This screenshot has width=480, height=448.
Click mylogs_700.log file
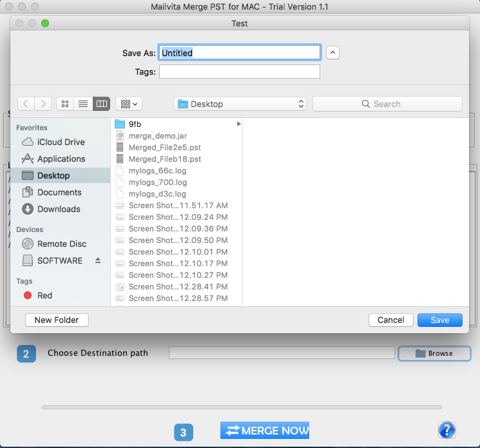click(x=178, y=182)
